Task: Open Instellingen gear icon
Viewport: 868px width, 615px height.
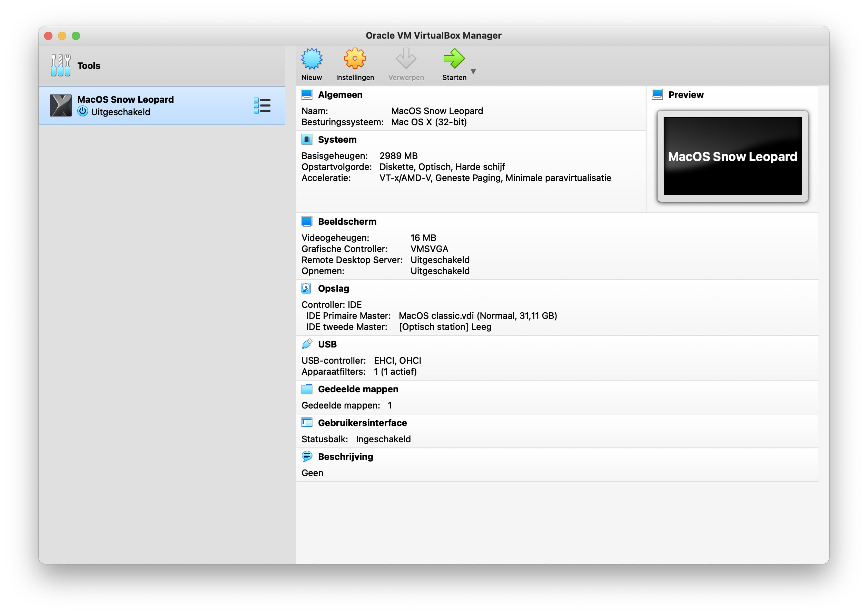Action: [x=355, y=59]
